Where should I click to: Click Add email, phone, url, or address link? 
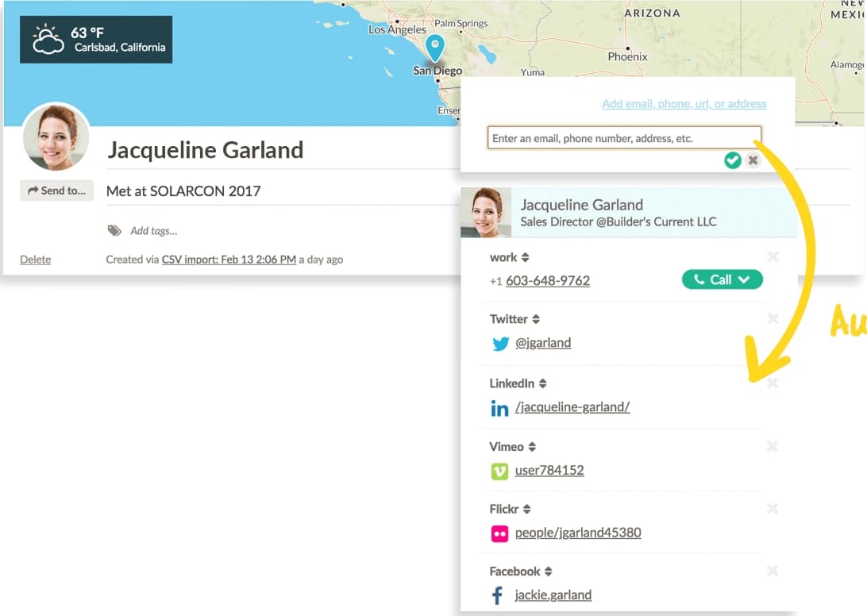coord(684,103)
